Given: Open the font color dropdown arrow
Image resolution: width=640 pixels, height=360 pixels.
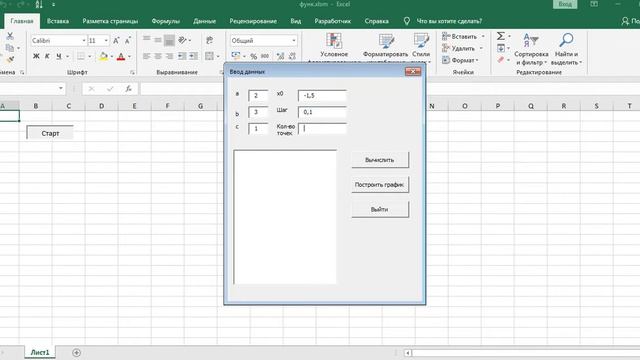Looking at the screenshot, I should 129,56.
